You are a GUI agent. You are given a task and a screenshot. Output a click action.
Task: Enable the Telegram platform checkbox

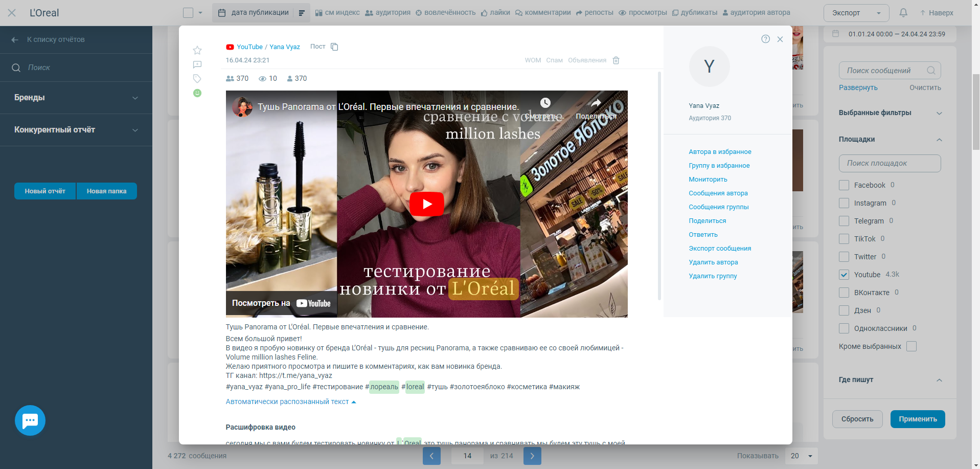[x=844, y=221]
